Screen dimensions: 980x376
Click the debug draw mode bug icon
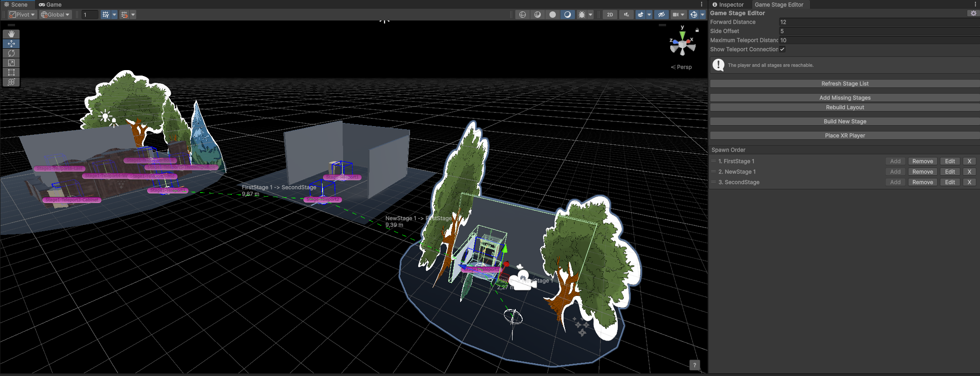click(x=581, y=15)
